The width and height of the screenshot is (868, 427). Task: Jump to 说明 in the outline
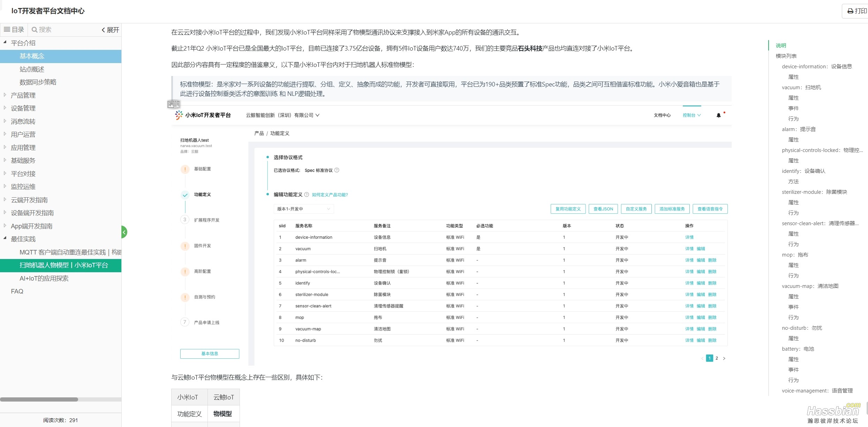coord(781,45)
